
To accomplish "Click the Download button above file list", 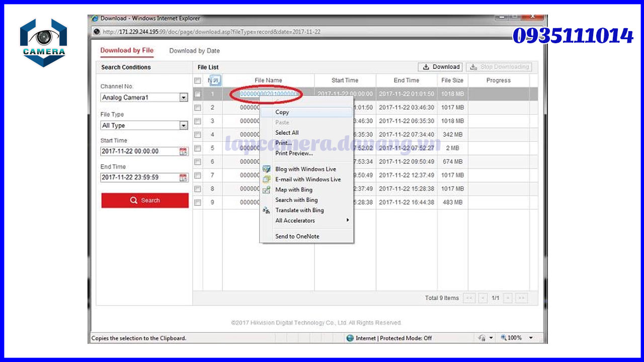I will coord(441,67).
